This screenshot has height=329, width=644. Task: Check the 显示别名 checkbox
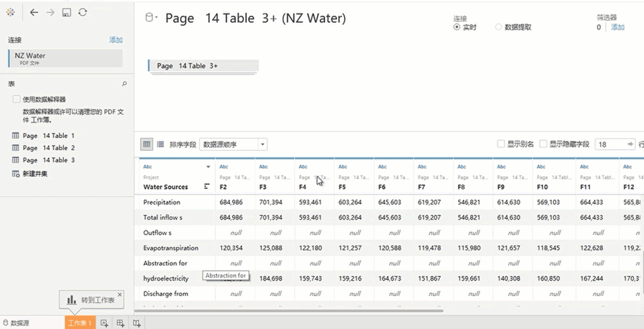click(501, 144)
